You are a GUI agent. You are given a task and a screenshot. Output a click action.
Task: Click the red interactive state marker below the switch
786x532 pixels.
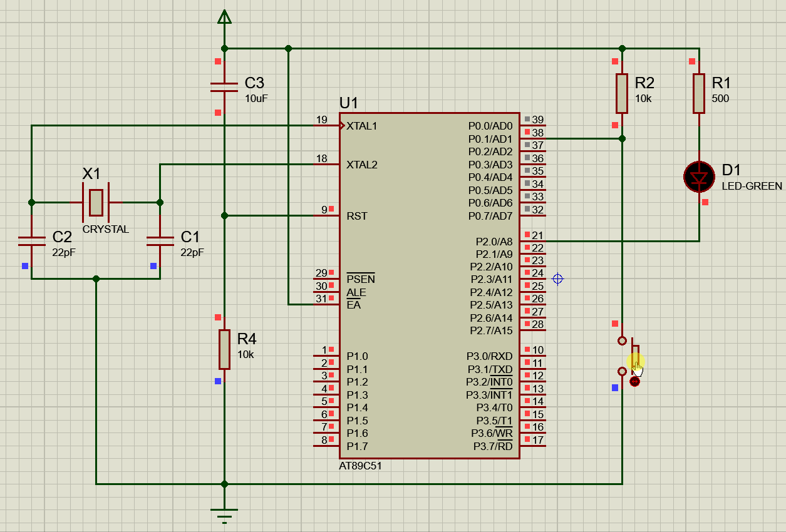coord(634,381)
